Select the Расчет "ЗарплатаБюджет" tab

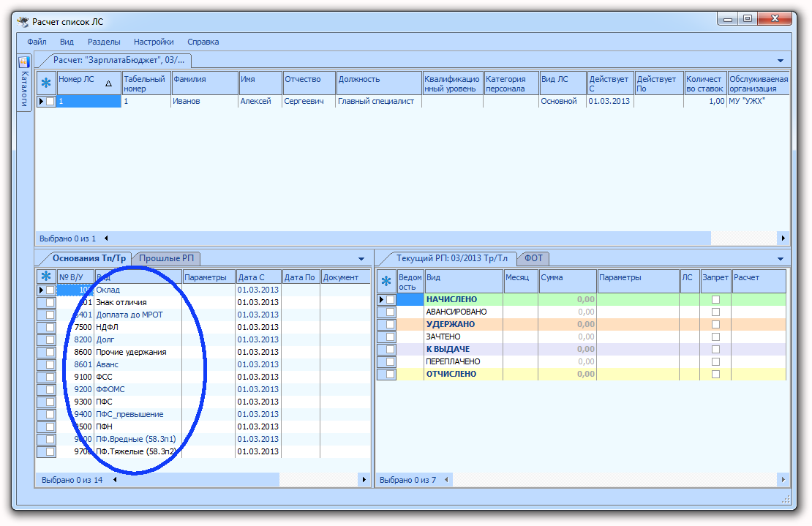(x=119, y=60)
